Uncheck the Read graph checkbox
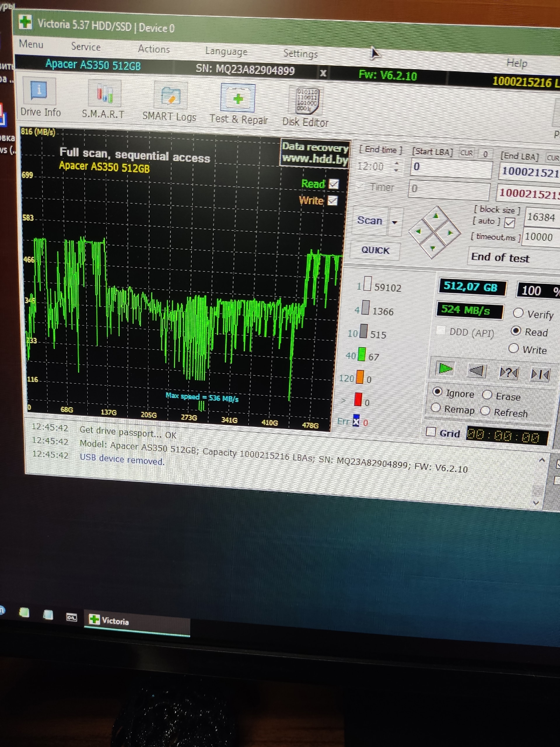This screenshot has width=560, height=747. (333, 184)
